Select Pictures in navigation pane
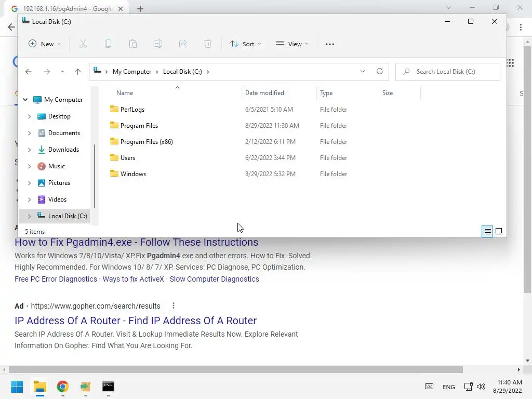 pos(59,183)
